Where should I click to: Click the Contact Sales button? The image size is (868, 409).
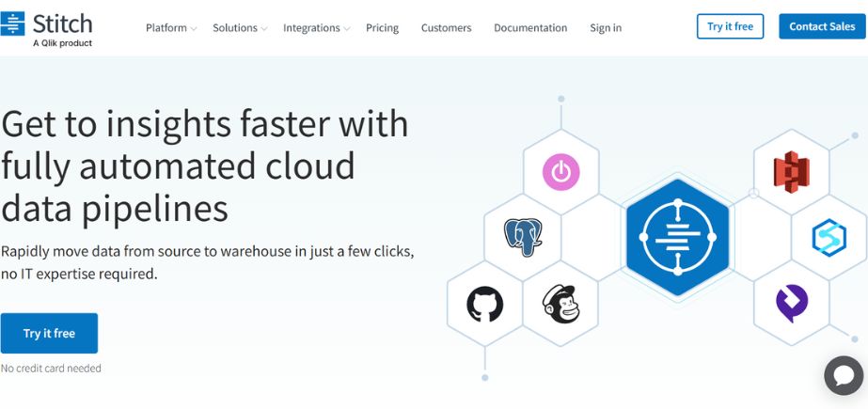822,26
